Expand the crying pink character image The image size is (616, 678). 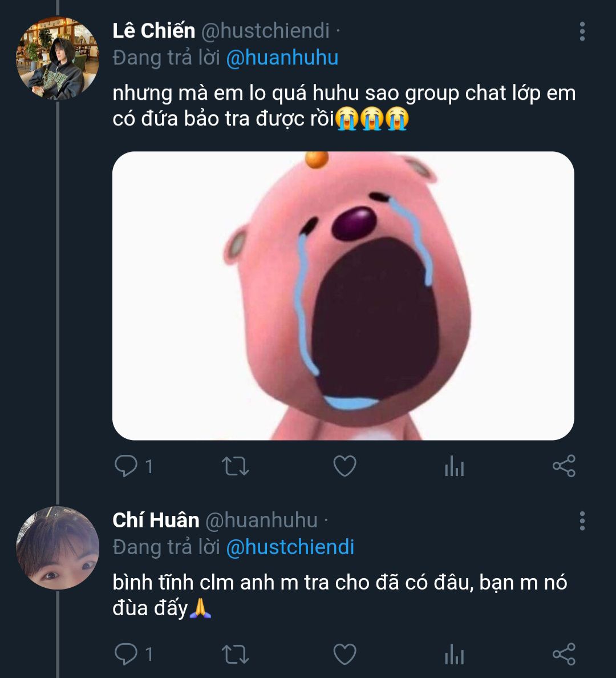[343, 296]
